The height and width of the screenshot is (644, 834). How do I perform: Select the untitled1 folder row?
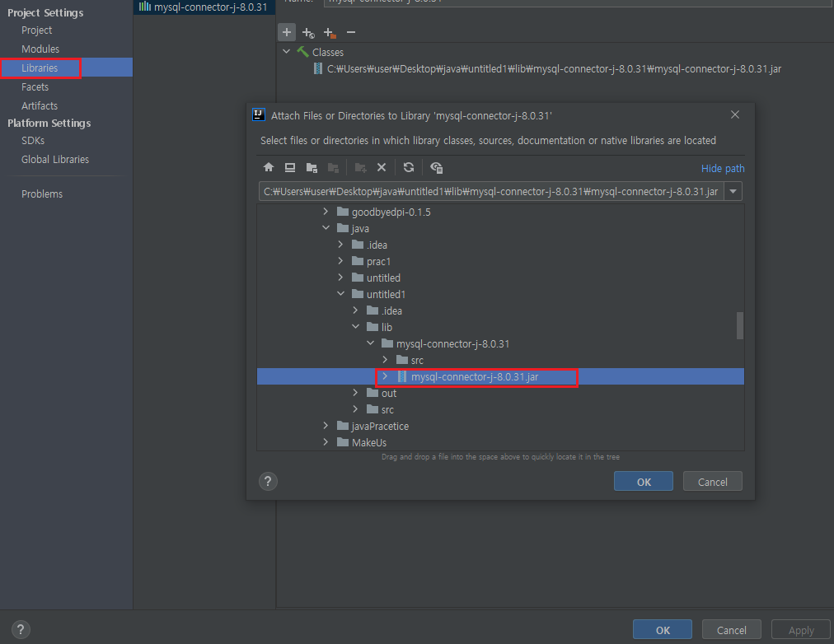(x=500, y=294)
